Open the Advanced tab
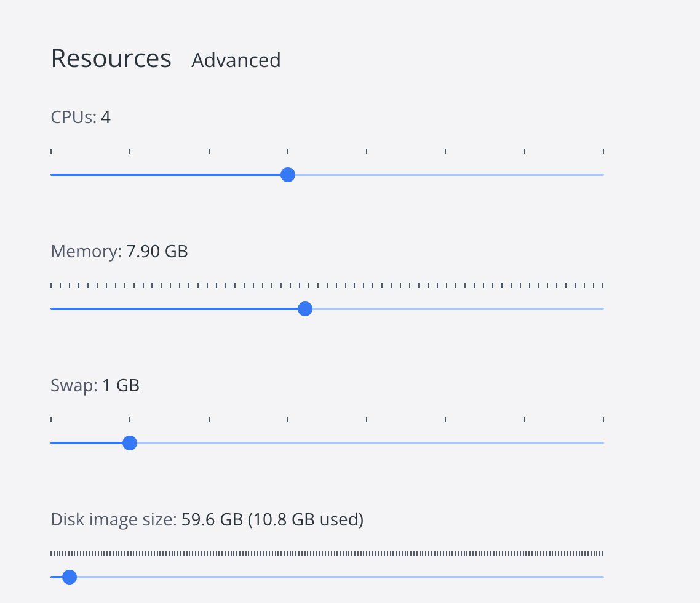The image size is (700, 603). pyautogui.click(x=236, y=60)
